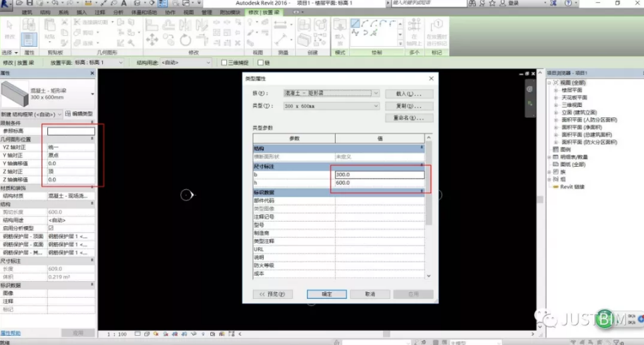This screenshot has width=644, height=345.
Task: Click the Open file icon in quick access toolbar
Action: click(19, 3)
